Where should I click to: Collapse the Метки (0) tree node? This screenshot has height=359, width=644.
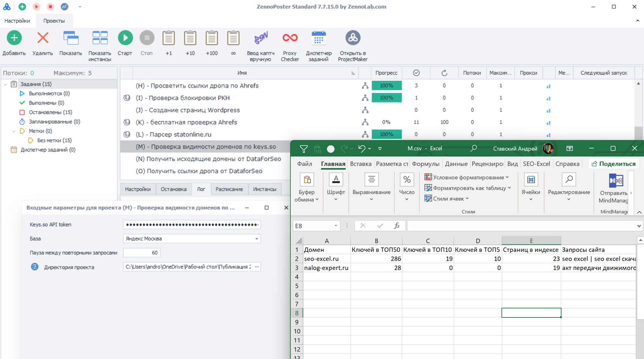[14, 131]
